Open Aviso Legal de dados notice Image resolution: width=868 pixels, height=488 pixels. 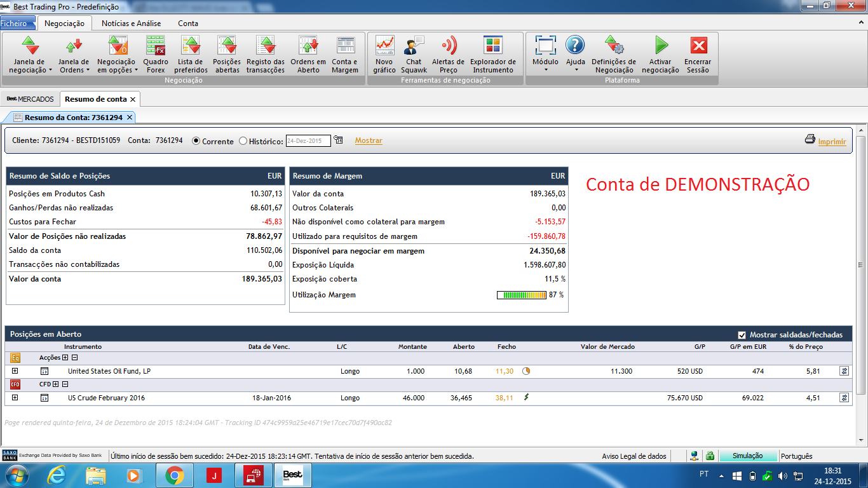[x=634, y=456]
